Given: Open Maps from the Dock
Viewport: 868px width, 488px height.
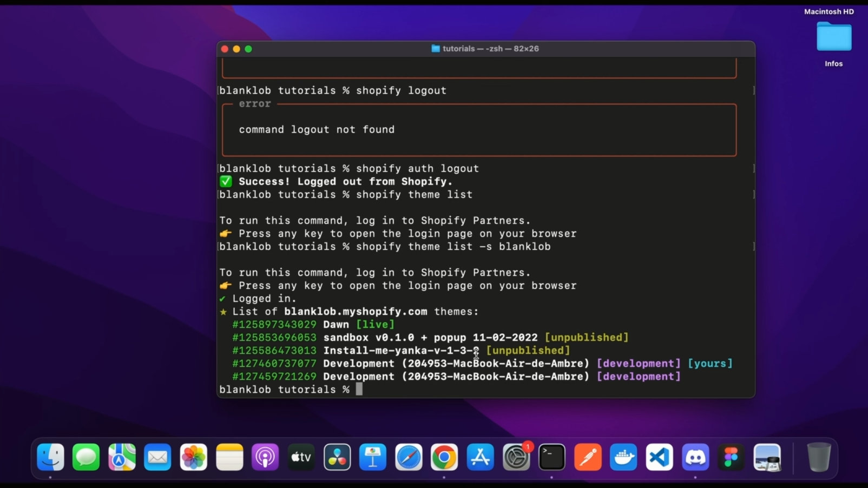Looking at the screenshot, I should click(122, 457).
